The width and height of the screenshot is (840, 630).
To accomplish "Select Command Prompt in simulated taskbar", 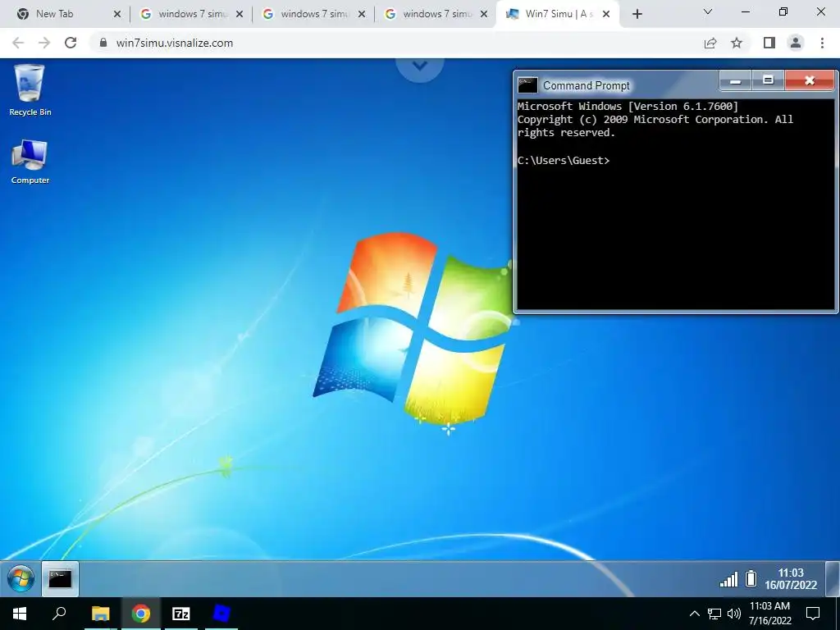I will click(x=60, y=578).
